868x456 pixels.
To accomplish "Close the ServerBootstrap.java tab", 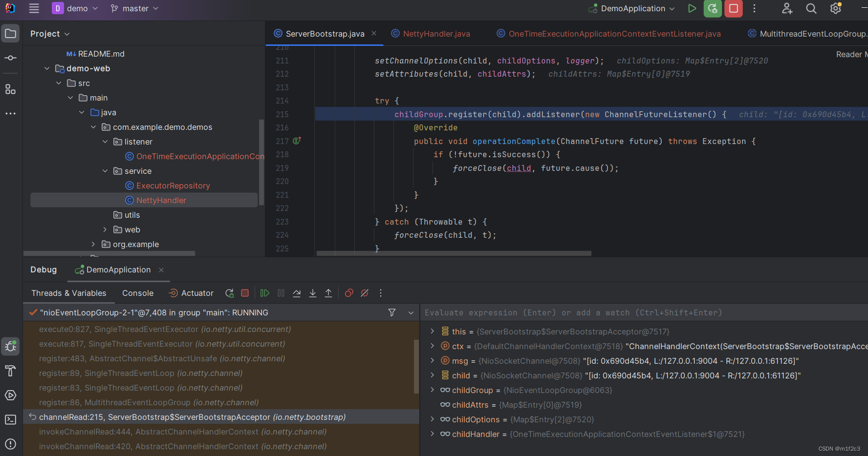I will click(x=374, y=33).
